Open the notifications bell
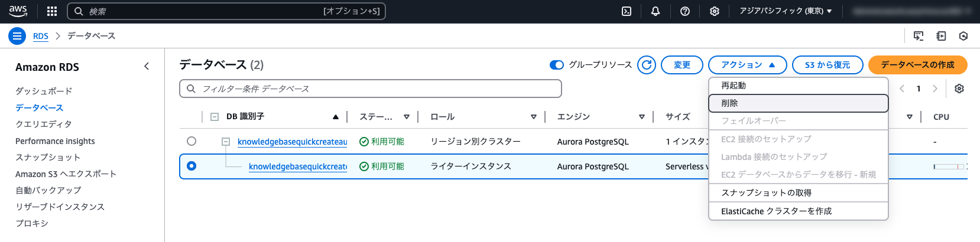The width and height of the screenshot is (980, 242). (656, 11)
